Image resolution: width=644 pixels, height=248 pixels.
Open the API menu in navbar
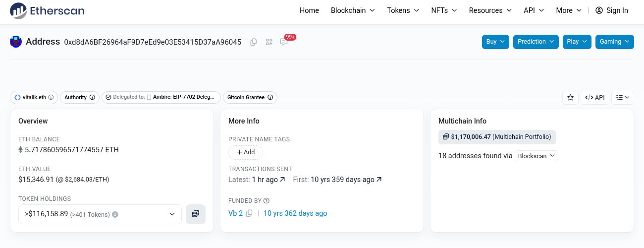click(x=534, y=10)
